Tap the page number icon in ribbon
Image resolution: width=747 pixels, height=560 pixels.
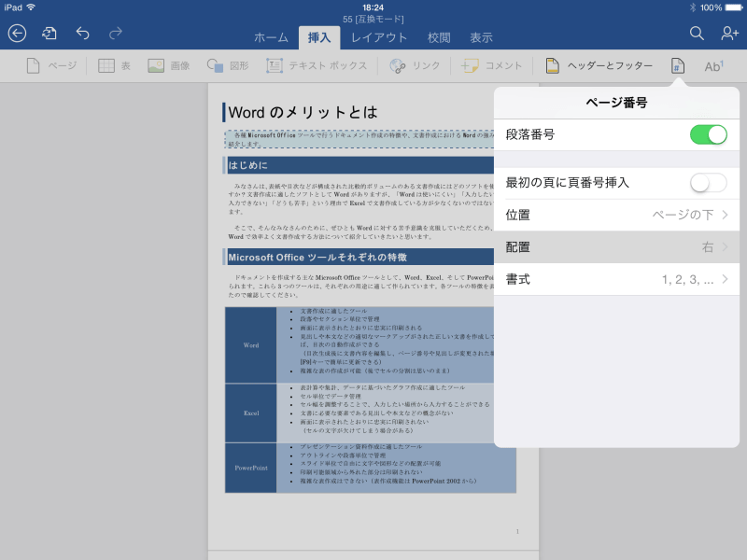(x=678, y=65)
